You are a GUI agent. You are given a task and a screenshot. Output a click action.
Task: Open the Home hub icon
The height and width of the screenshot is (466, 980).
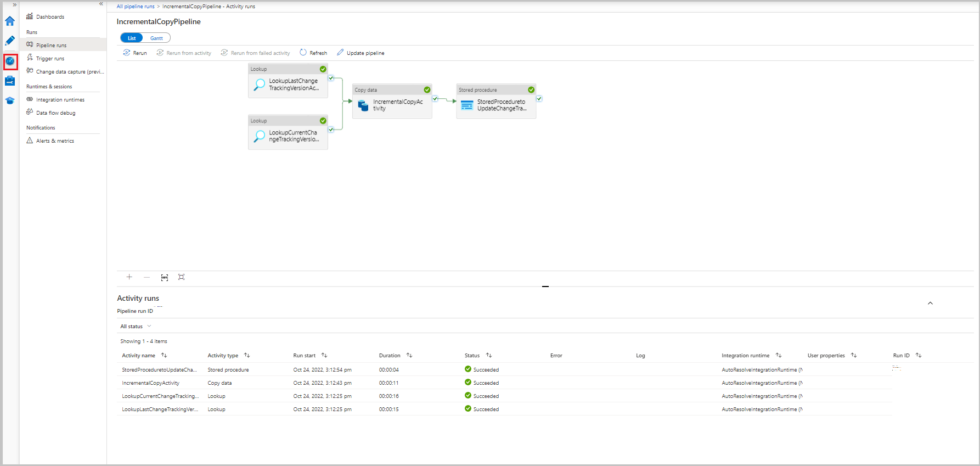click(10, 21)
